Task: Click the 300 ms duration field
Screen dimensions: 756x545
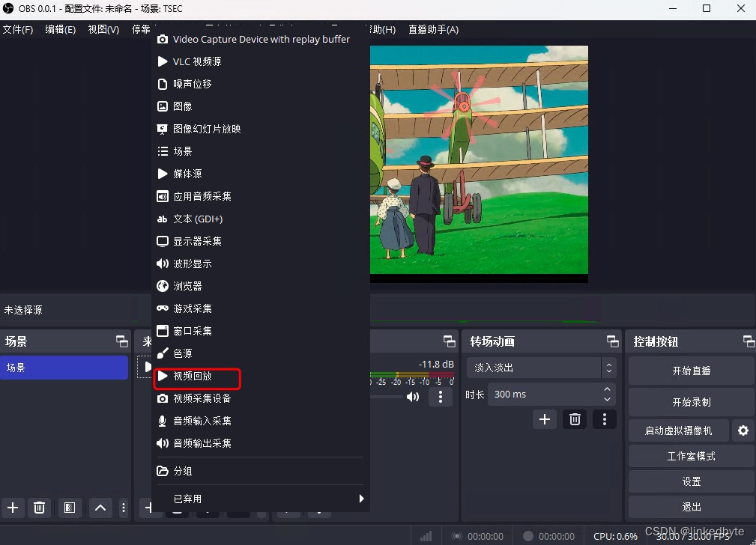Action: click(x=551, y=395)
